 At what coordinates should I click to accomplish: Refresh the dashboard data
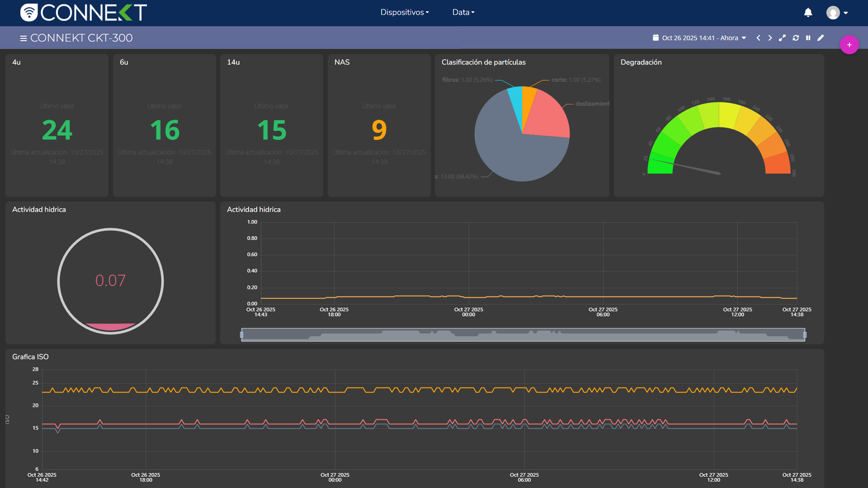(x=796, y=38)
